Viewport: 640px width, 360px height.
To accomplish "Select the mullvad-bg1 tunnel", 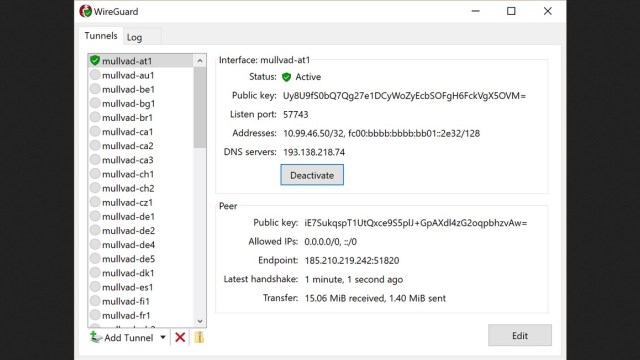I will 141,103.
